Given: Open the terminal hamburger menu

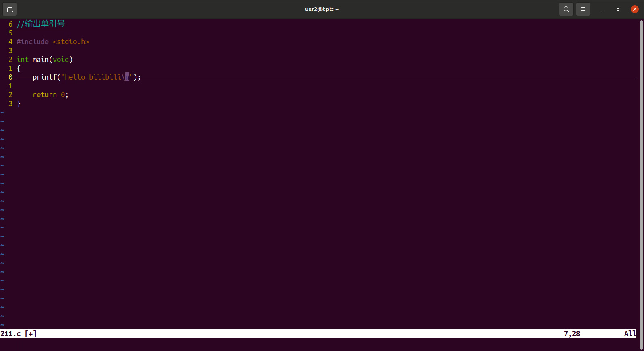Looking at the screenshot, I should 583,9.
